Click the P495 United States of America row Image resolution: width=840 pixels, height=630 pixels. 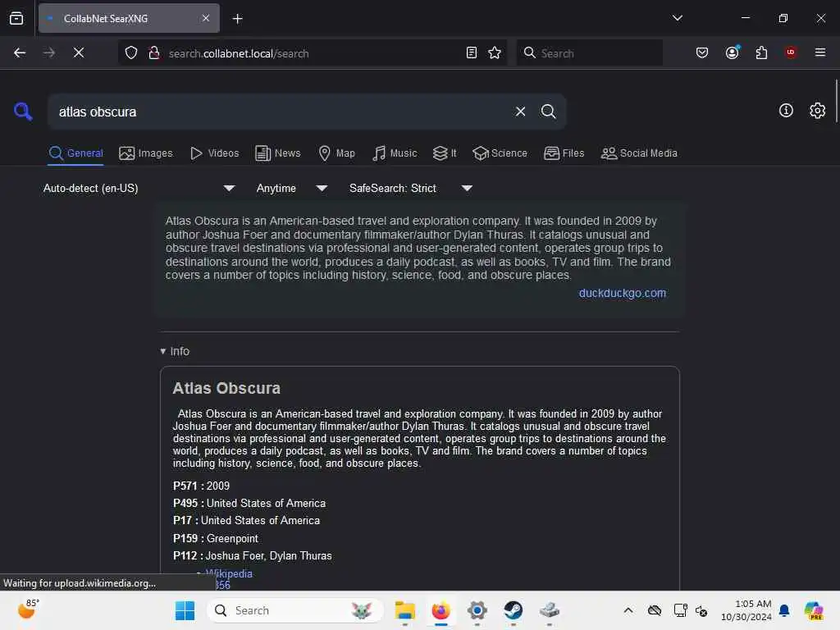coord(249,503)
